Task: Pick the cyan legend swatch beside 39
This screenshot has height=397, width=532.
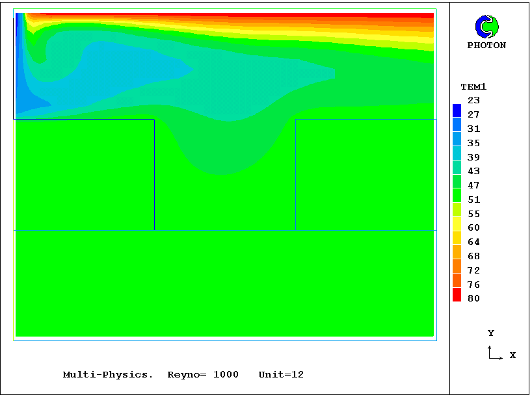Action: pyautogui.click(x=457, y=153)
